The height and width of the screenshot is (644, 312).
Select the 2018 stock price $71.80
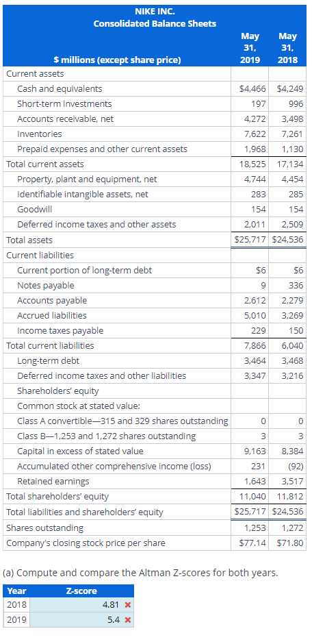click(x=290, y=543)
